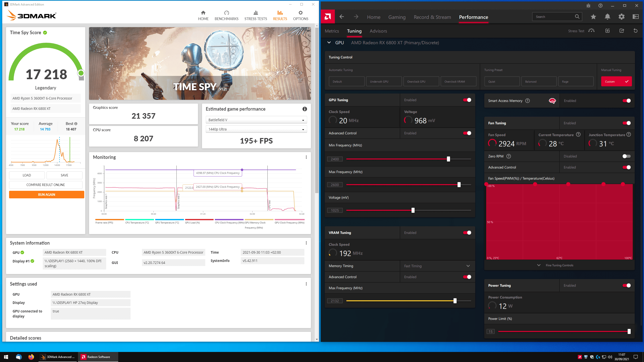The height and width of the screenshot is (362, 644).
Task: Click the RUN AGAIN button
Action: 47,195
